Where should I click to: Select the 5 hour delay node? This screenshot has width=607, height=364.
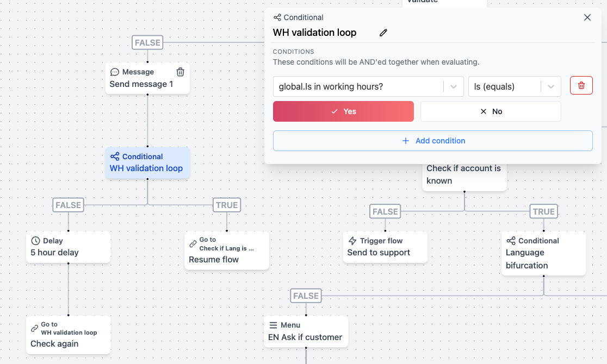coord(68,246)
